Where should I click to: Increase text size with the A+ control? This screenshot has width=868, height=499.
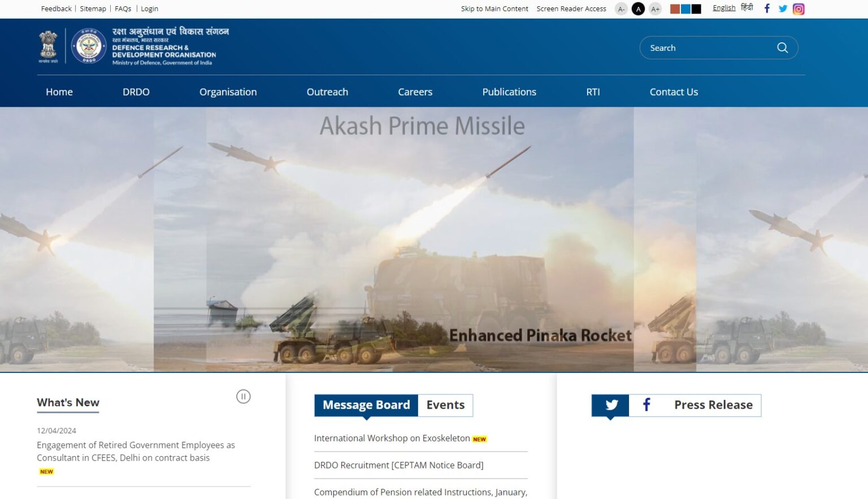[x=655, y=9]
